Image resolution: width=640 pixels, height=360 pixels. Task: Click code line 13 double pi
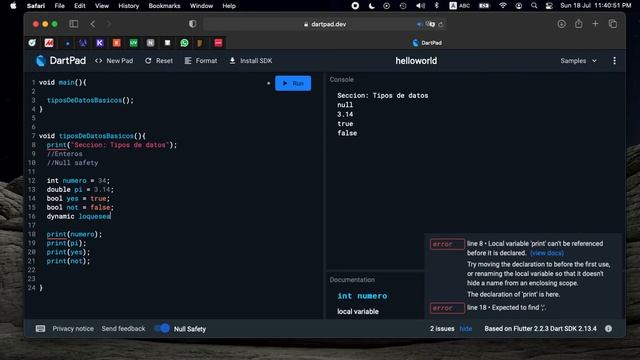[80, 190]
